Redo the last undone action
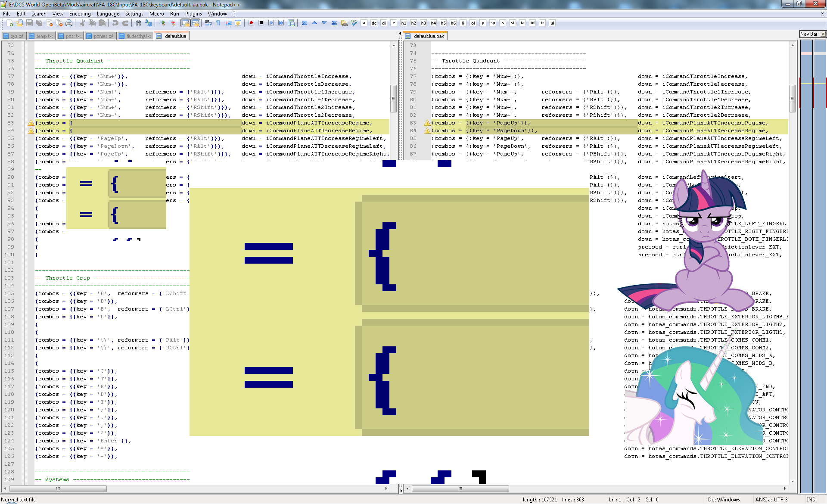Image resolution: width=827 pixels, height=504 pixels. point(125,23)
